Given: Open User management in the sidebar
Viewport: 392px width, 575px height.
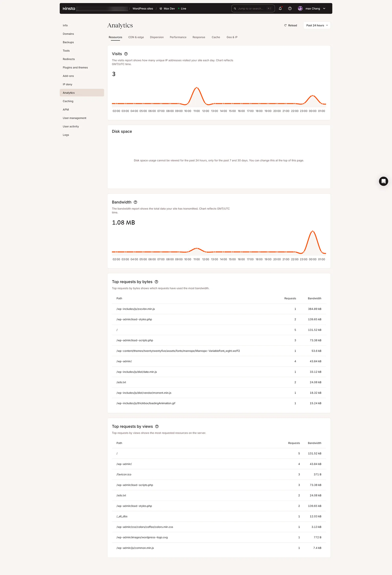Looking at the screenshot, I should [82, 118].
